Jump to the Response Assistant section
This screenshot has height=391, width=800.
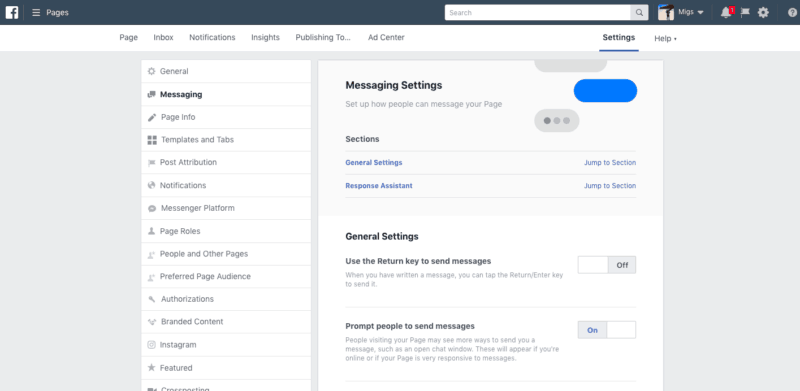click(610, 186)
